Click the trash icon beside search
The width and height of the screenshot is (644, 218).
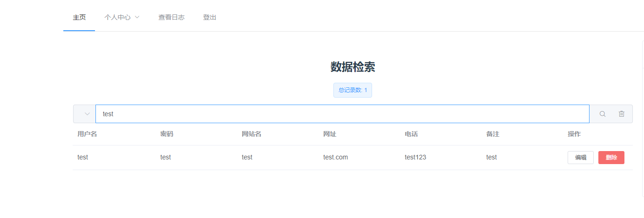622,114
